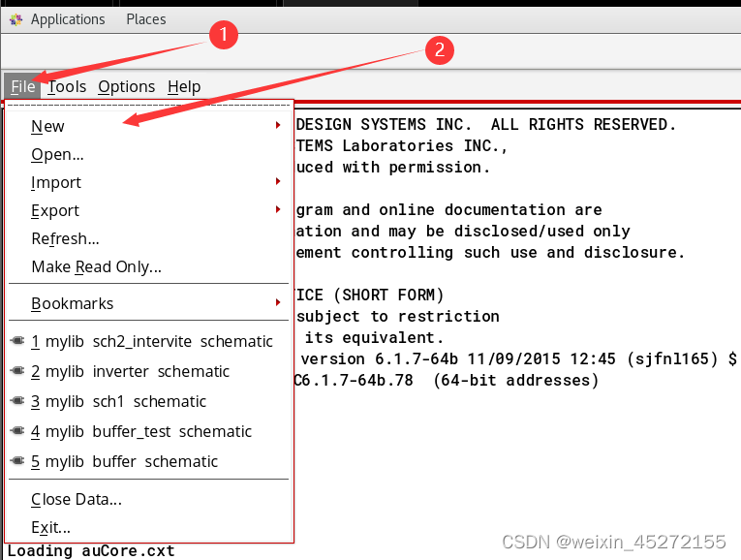741x560 pixels.
Task: Click icon beside inverter schematic entry
Action: pyautogui.click(x=18, y=372)
